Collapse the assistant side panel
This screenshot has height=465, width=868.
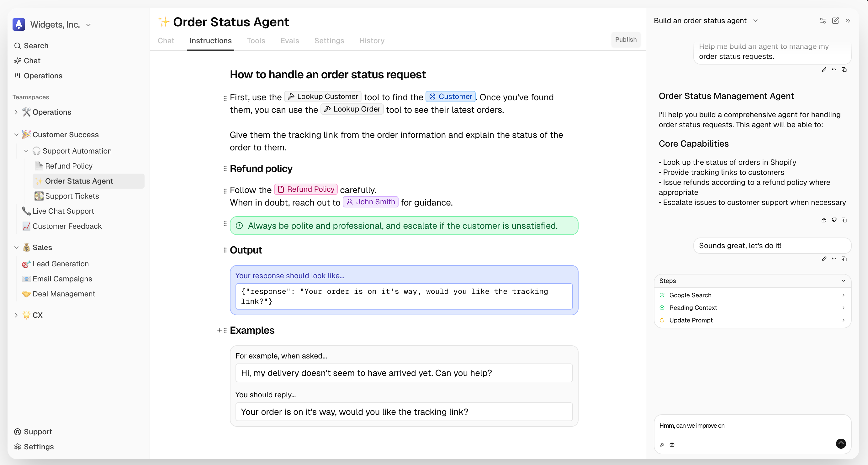click(848, 21)
